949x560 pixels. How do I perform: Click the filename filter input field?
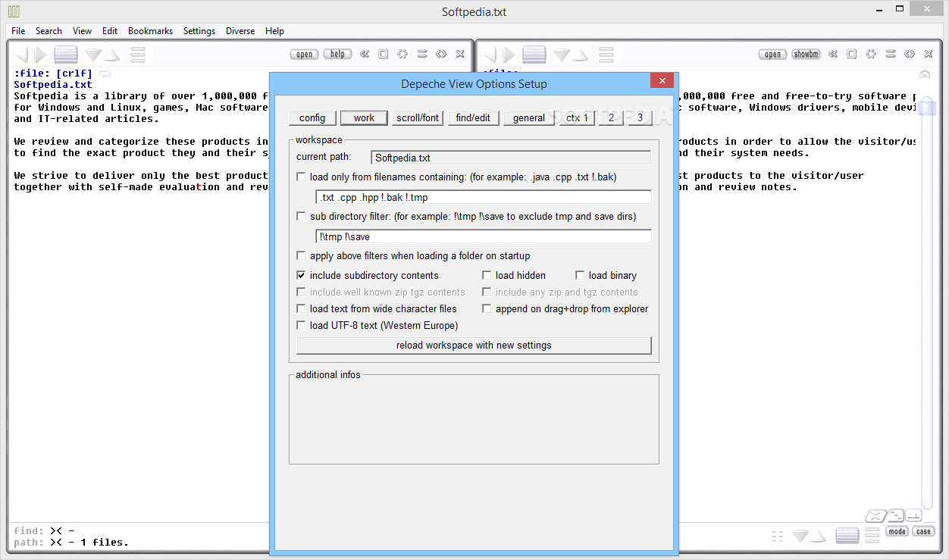(484, 197)
